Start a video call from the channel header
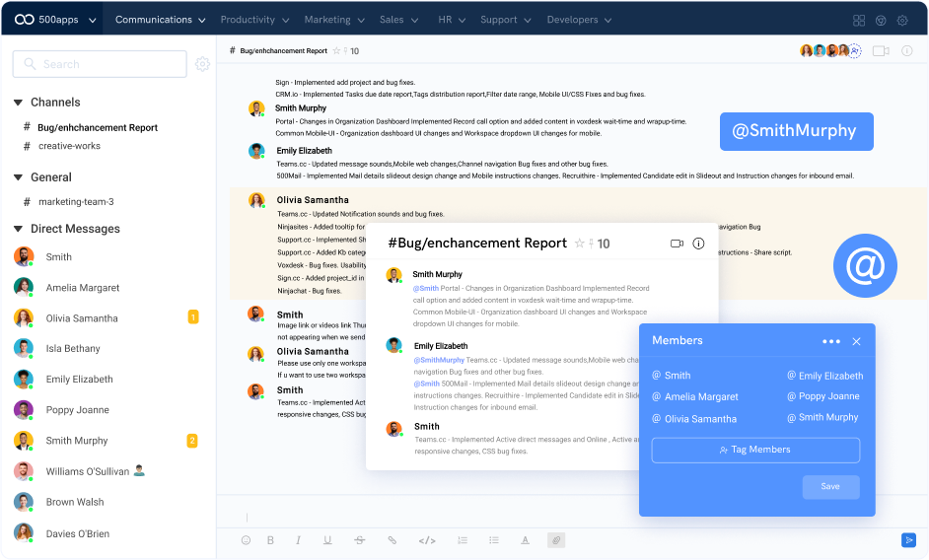 (881, 51)
